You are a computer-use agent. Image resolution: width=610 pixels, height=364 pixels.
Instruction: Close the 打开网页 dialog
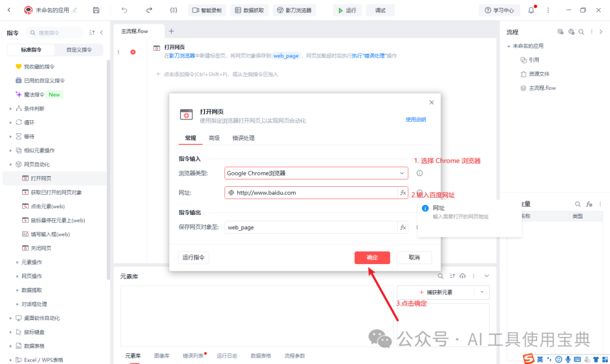[432, 103]
